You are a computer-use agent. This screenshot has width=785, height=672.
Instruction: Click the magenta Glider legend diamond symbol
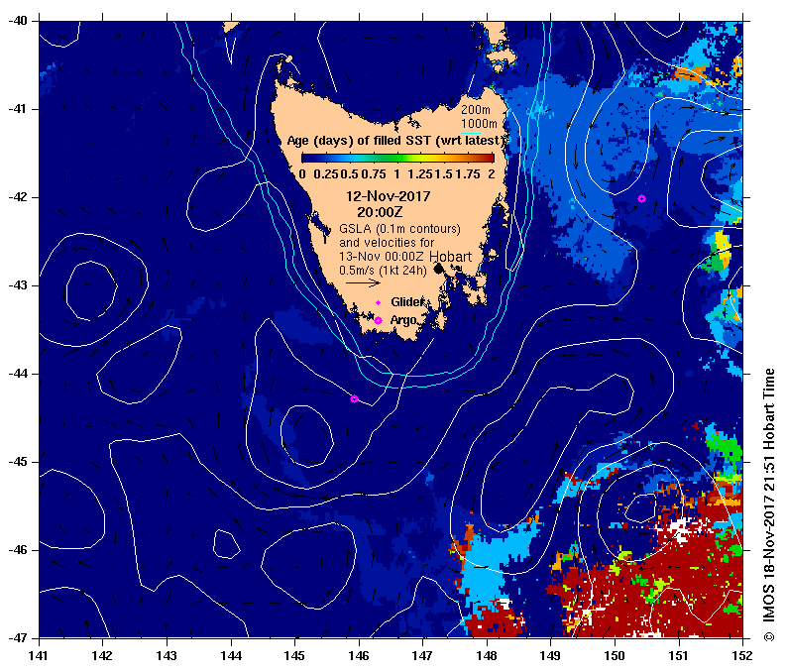[x=378, y=303]
